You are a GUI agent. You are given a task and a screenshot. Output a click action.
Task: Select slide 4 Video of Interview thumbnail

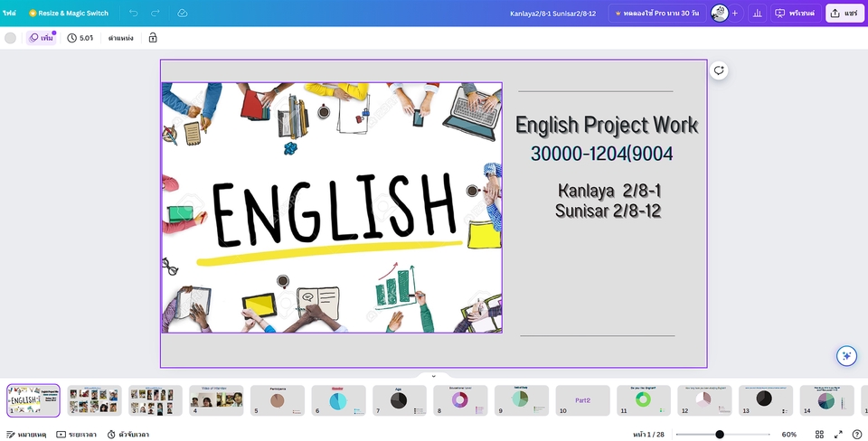(216, 400)
